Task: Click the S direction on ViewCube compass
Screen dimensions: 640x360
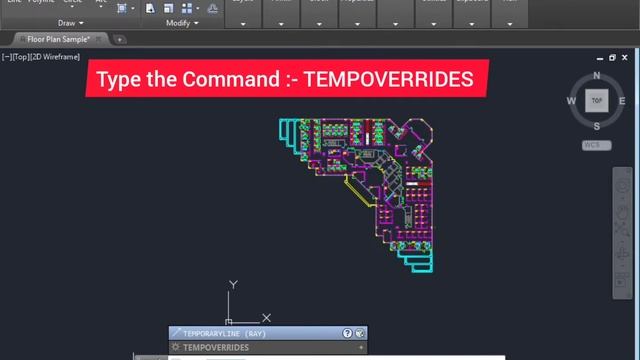Action: pos(597,126)
